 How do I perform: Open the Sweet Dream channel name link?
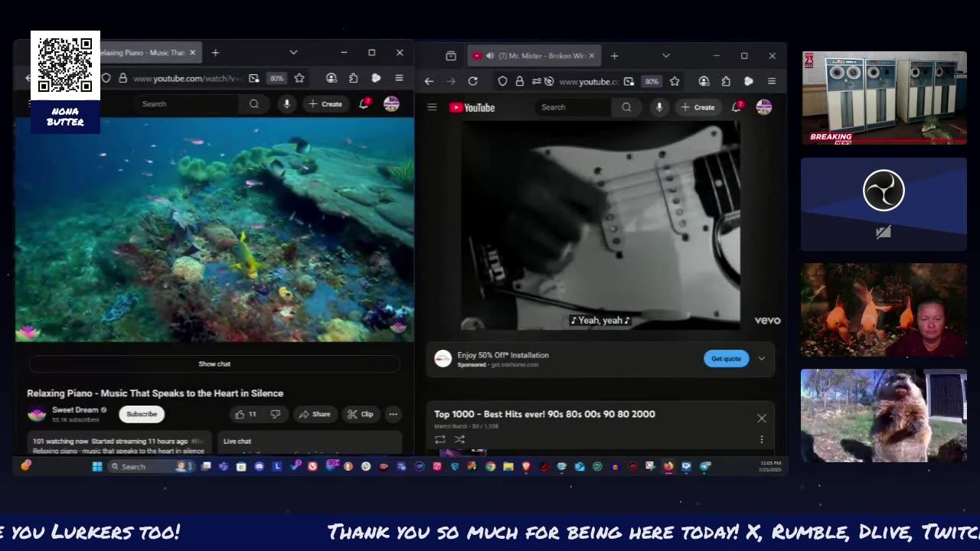[x=75, y=410]
